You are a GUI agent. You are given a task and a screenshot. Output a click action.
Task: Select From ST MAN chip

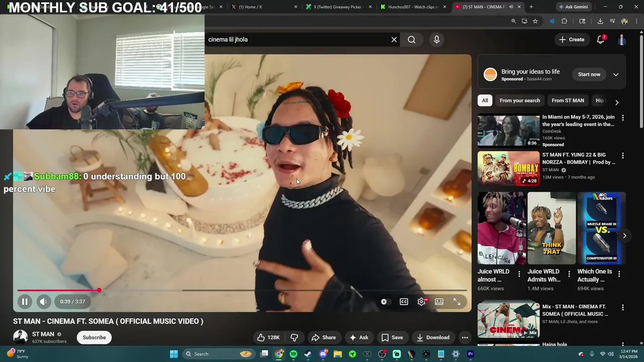click(568, 101)
